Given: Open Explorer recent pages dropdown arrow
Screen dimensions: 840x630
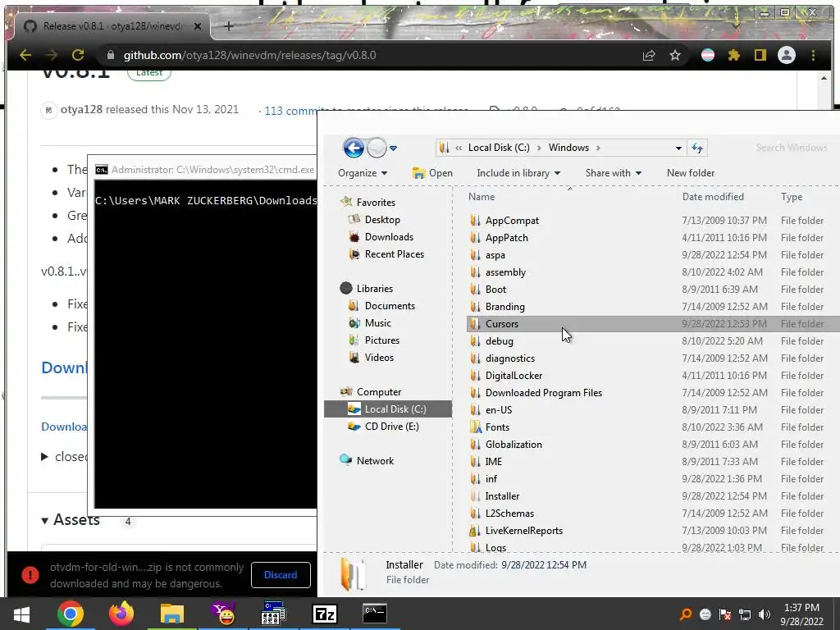Looking at the screenshot, I should [393, 148].
